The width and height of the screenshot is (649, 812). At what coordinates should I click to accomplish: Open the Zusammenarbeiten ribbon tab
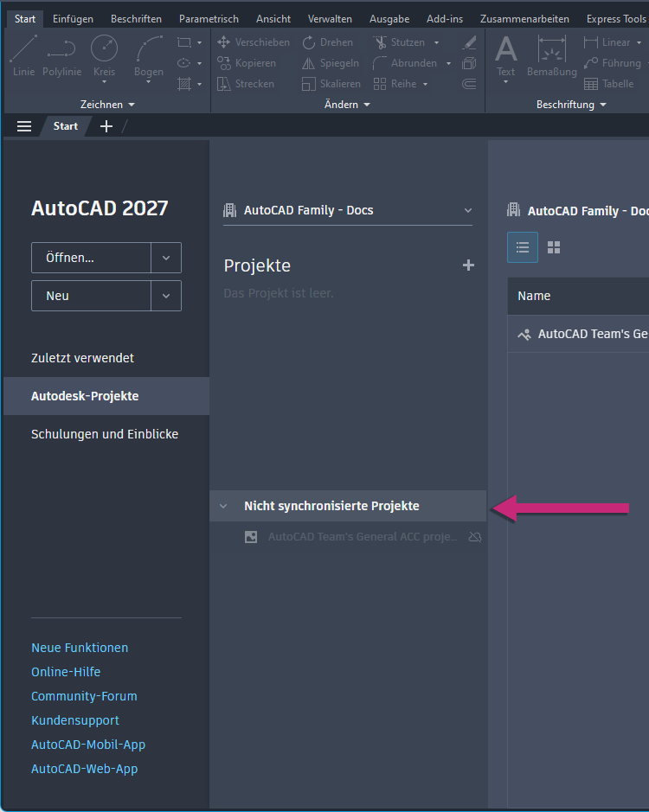click(524, 19)
